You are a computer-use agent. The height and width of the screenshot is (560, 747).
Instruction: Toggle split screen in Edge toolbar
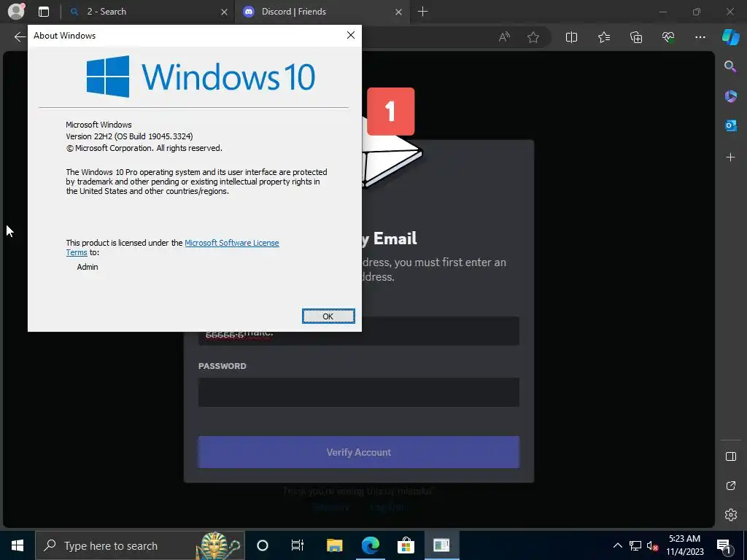[x=571, y=37]
